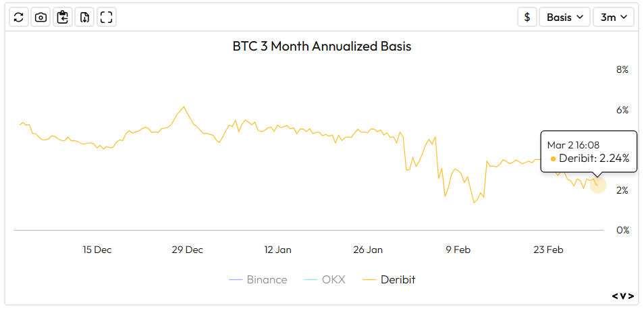The image size is (644, 309).
Task: Click the 9 Feb x-axis date label
Action: click(x=458, y=250)
